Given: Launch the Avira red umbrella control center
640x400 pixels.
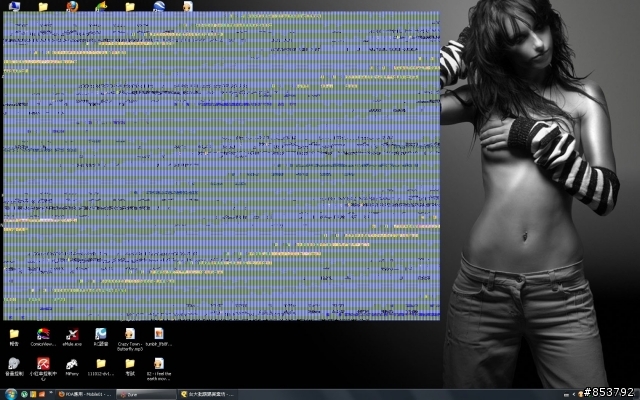Looking at the screenshot, I should (x=43, y=369).
